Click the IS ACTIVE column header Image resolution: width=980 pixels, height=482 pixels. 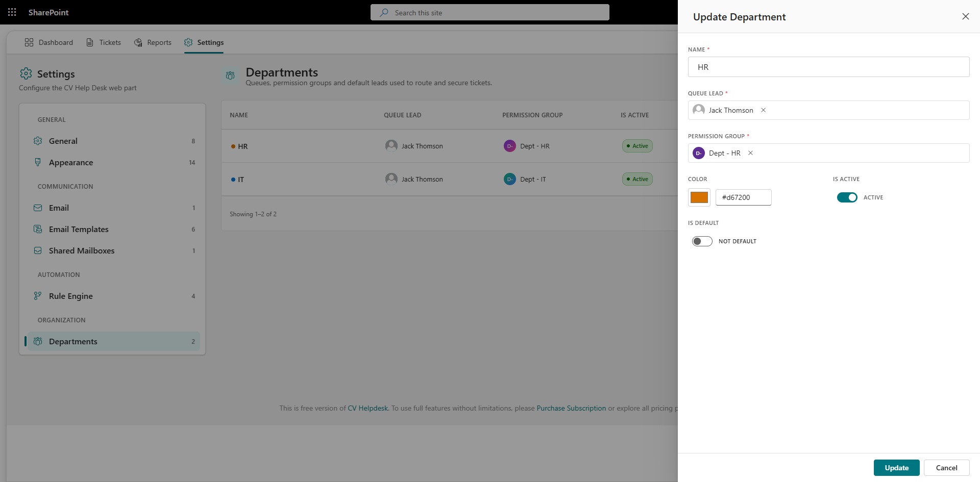coord(635,115)
